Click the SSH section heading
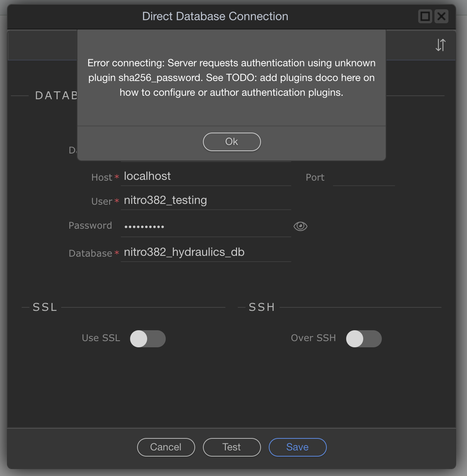This screenshot has width=467, height=476. [262, 307]
